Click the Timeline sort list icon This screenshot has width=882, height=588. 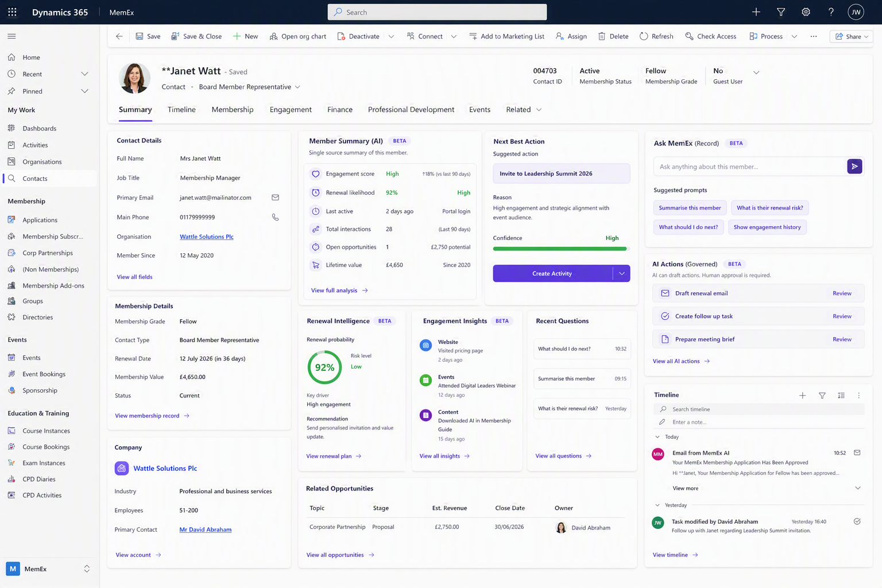point(841,396)
